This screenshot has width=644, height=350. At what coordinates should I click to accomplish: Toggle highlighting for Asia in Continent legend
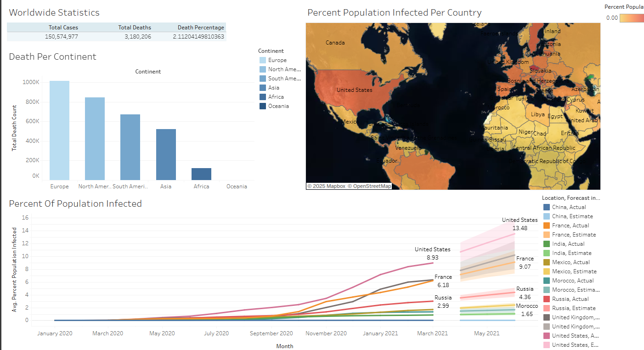262,87
